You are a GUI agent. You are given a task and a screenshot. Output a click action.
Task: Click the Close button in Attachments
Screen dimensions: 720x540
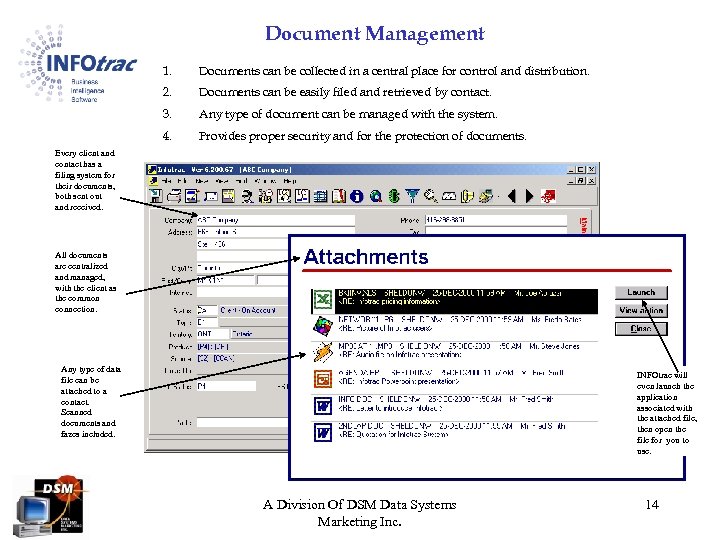641,329
